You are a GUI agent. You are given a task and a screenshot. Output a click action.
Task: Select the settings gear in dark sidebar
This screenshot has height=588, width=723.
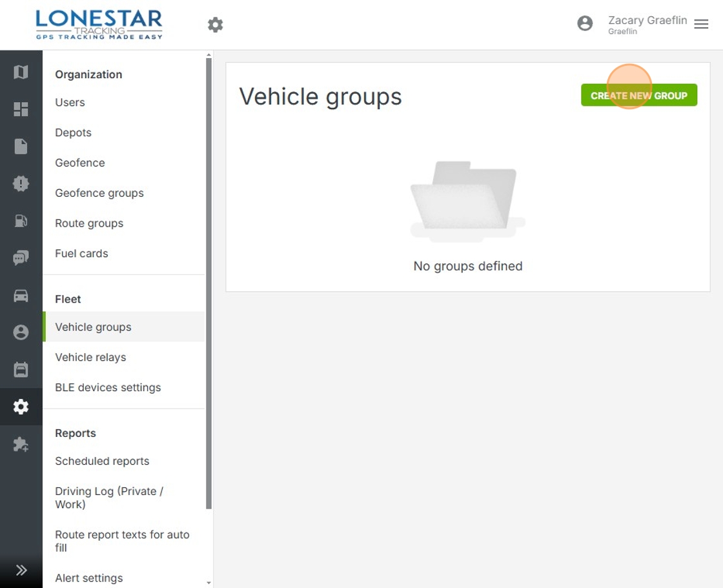pos(21,407)
